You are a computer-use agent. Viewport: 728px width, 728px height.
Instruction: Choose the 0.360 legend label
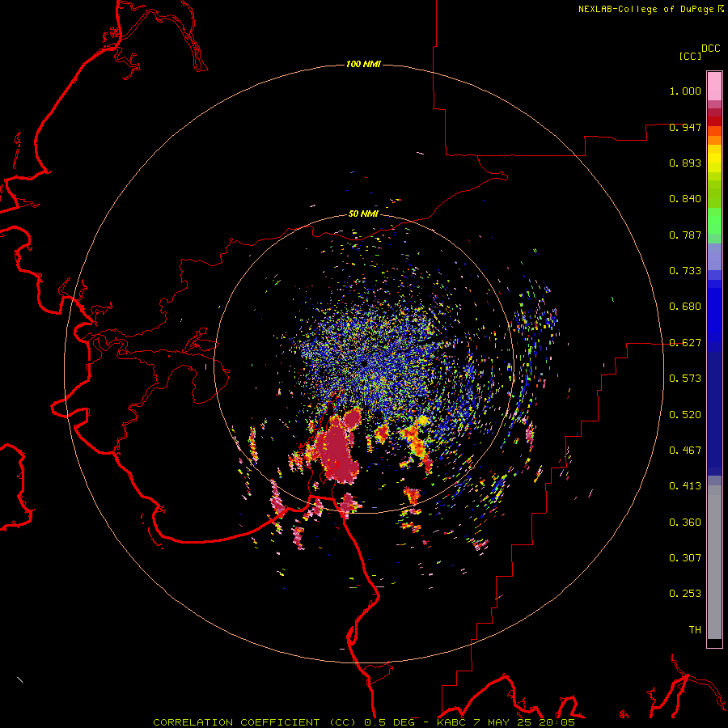pos(685,523)
